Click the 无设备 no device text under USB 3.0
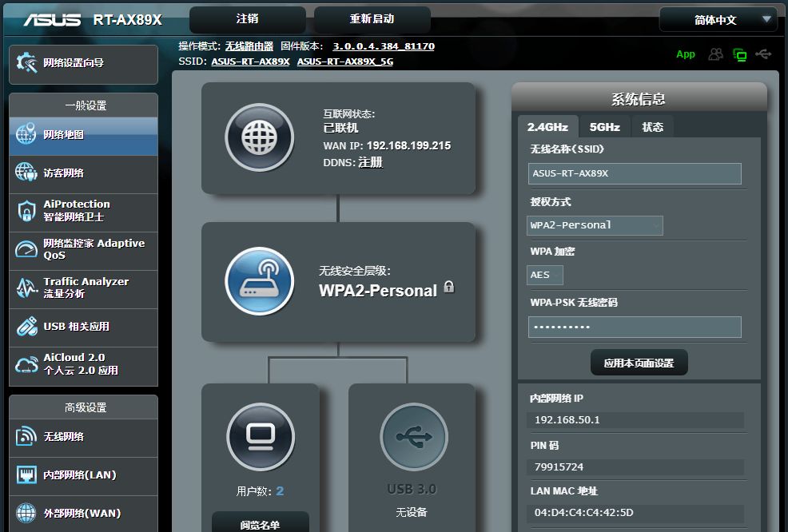 [x=412, y=512]
